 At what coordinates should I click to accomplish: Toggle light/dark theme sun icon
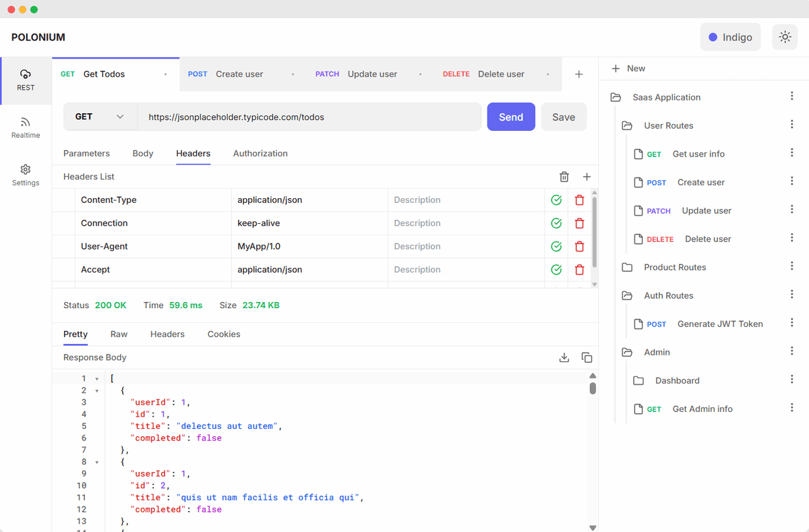785,37
